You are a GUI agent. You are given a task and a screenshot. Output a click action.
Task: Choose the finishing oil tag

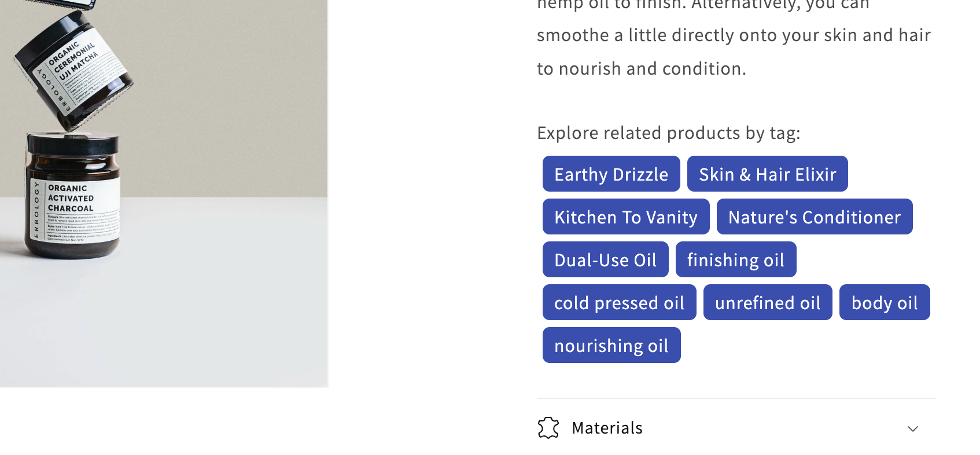(735, 260)
